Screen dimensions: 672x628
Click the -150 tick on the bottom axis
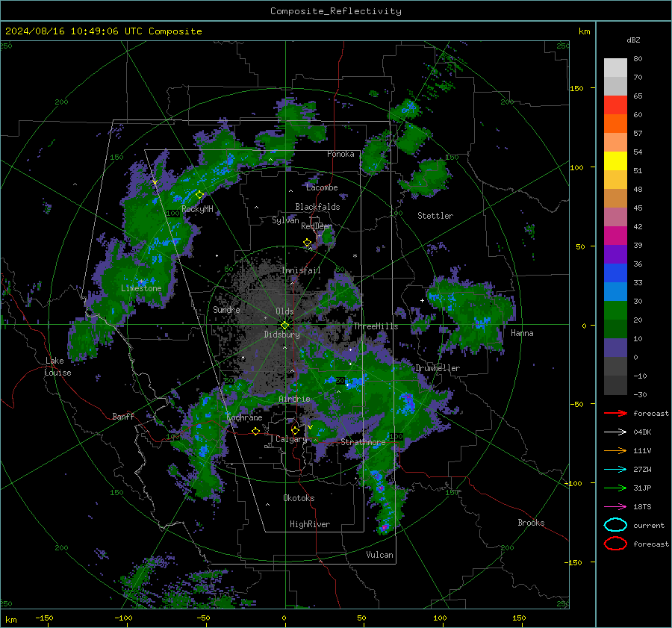click(x=44, y=618)
